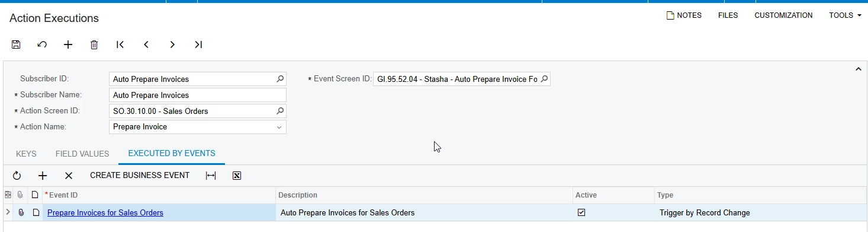This screenshot has width=868, height=232.
Task: Click the grid column configurator icon
Action: [8, 195]
